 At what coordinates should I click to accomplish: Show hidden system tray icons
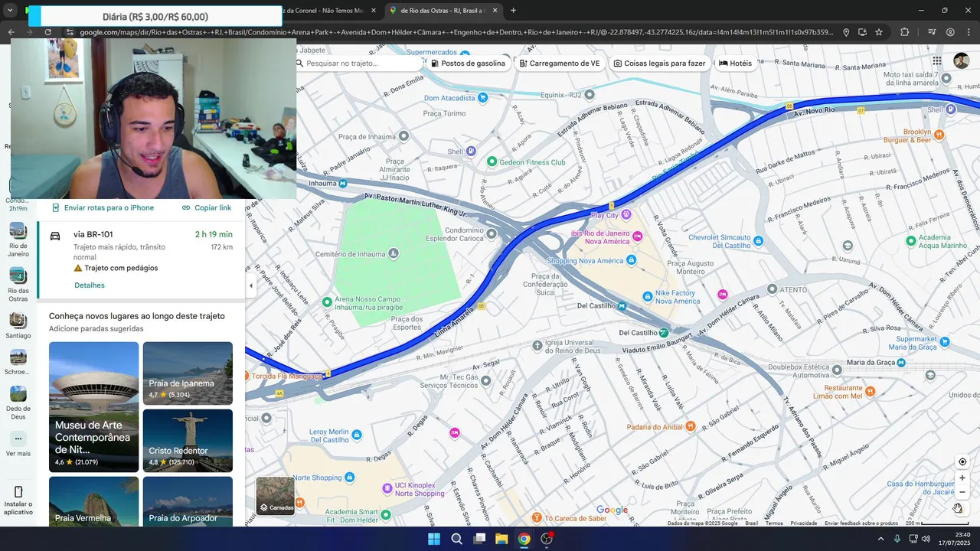880,539
